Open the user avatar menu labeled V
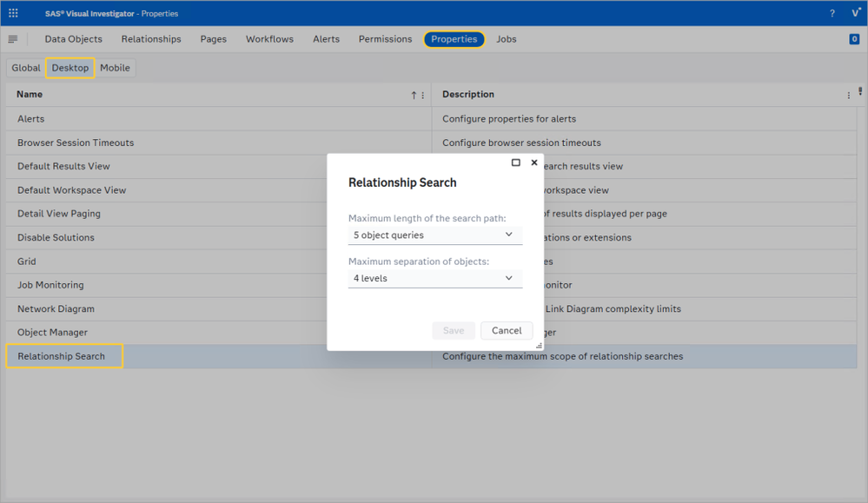This screenshot has width=868, height=503. click(854, 12)
